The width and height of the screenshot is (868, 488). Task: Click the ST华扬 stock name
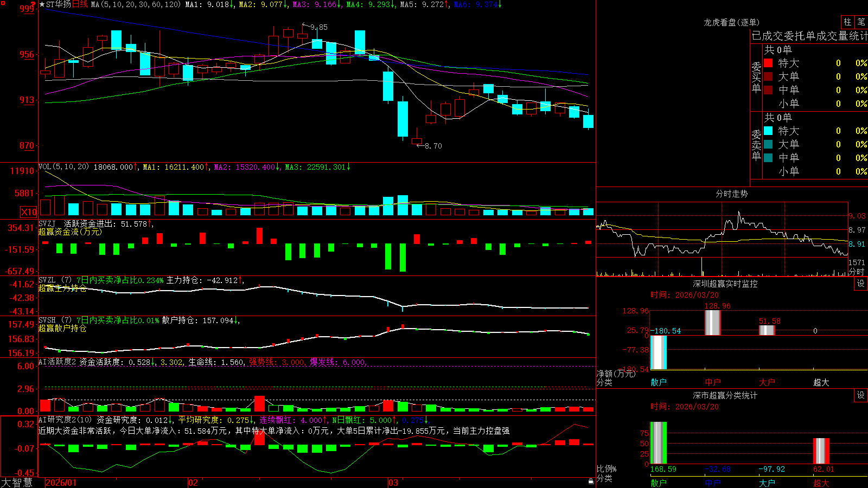point(59,4)
